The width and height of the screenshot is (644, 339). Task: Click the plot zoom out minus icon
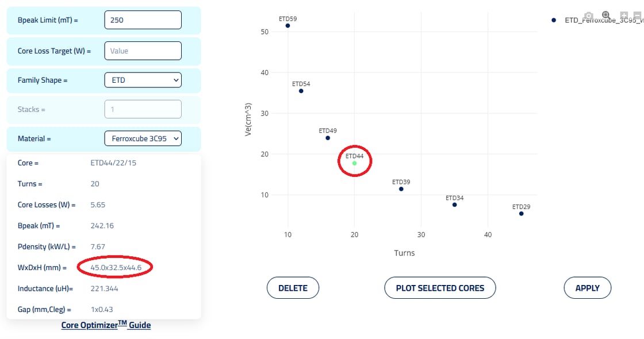(x=637, y=15)
